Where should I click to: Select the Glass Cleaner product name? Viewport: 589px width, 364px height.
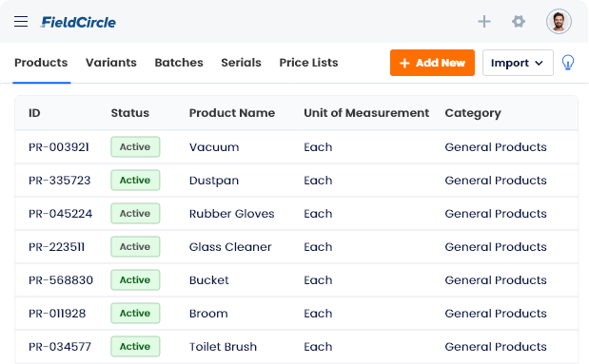tap(230, 247)
